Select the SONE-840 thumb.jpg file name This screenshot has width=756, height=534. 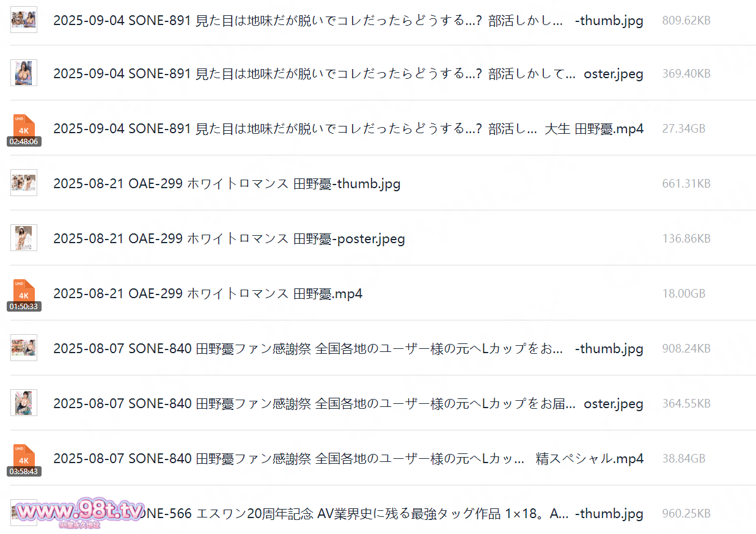coord(348,349)
